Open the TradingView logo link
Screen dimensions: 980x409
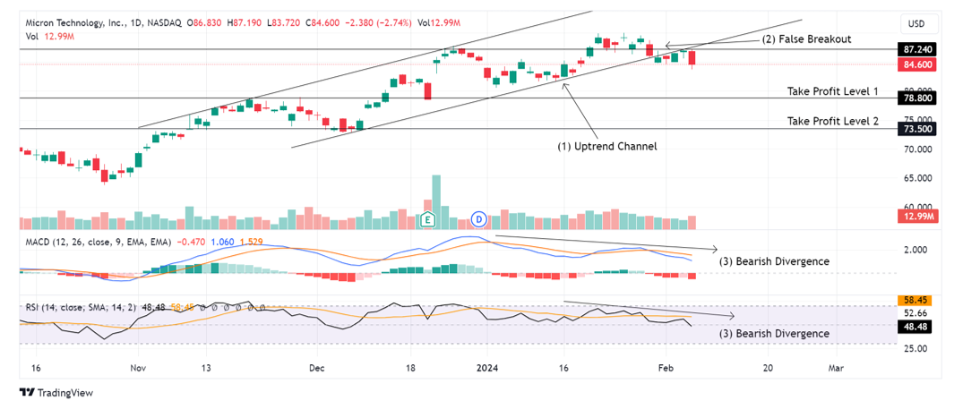[56, 393]
